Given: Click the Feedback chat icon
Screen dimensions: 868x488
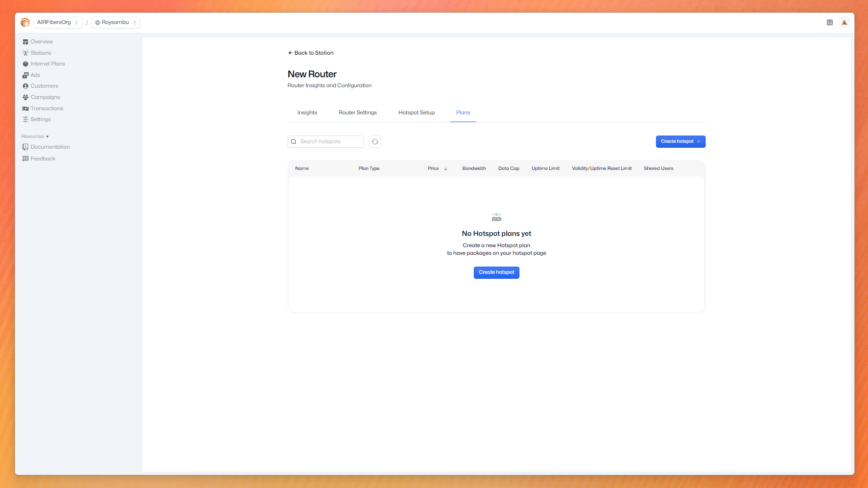Looking at the screenshot, I should coord(25,159).
